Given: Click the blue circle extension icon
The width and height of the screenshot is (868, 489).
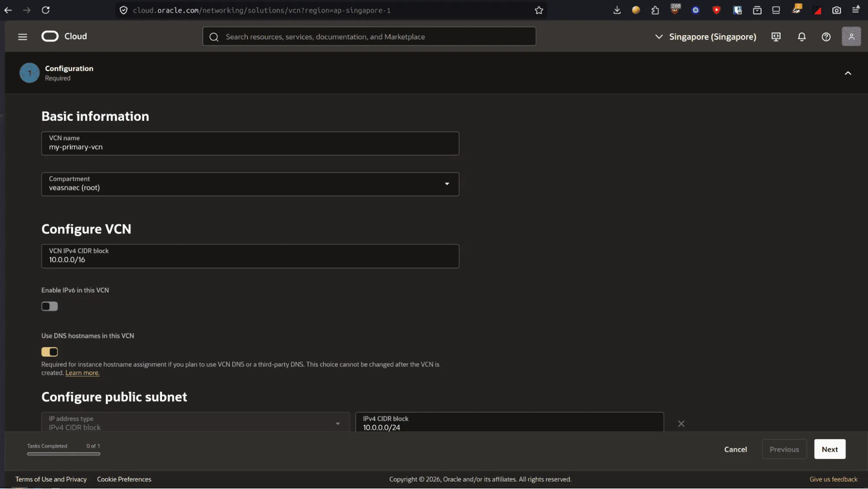Looking at the screenshot, I should (x=696, y=10).
